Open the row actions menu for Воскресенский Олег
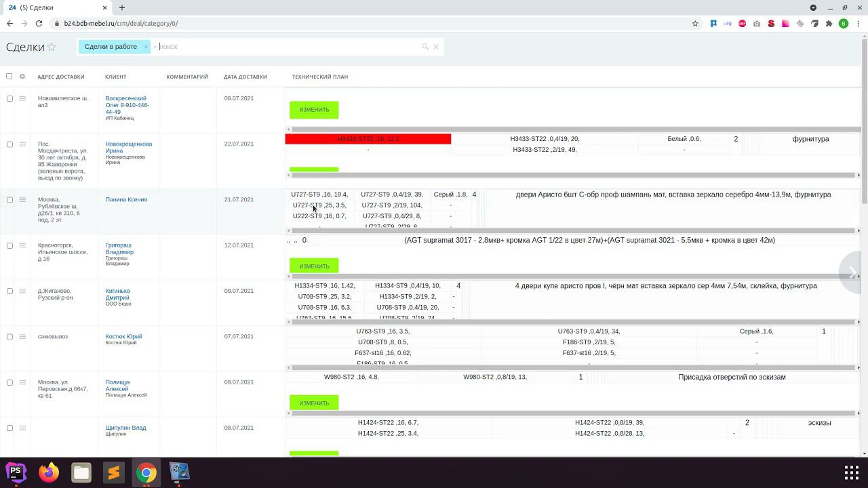 pyautogui.click(x=22, y=99)
